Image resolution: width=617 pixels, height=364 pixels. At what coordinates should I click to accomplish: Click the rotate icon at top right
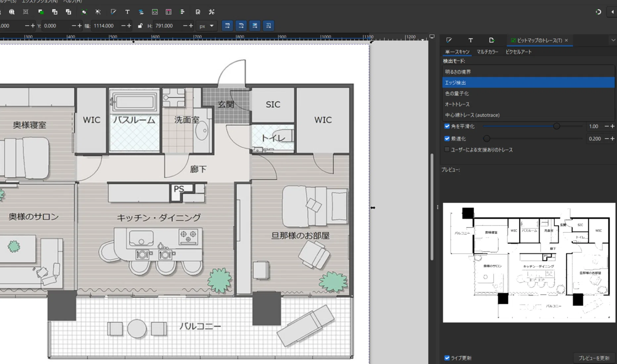click(598, 12)
